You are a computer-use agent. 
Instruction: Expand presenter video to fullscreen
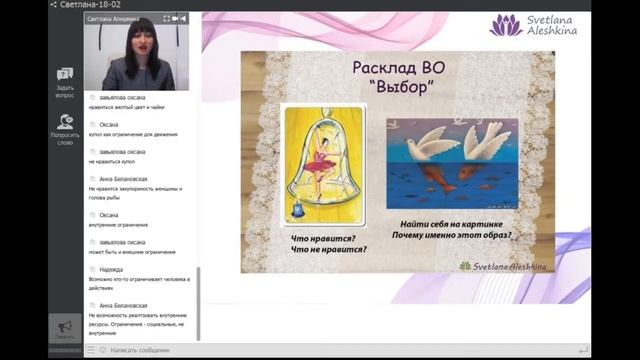coord(167,19)
